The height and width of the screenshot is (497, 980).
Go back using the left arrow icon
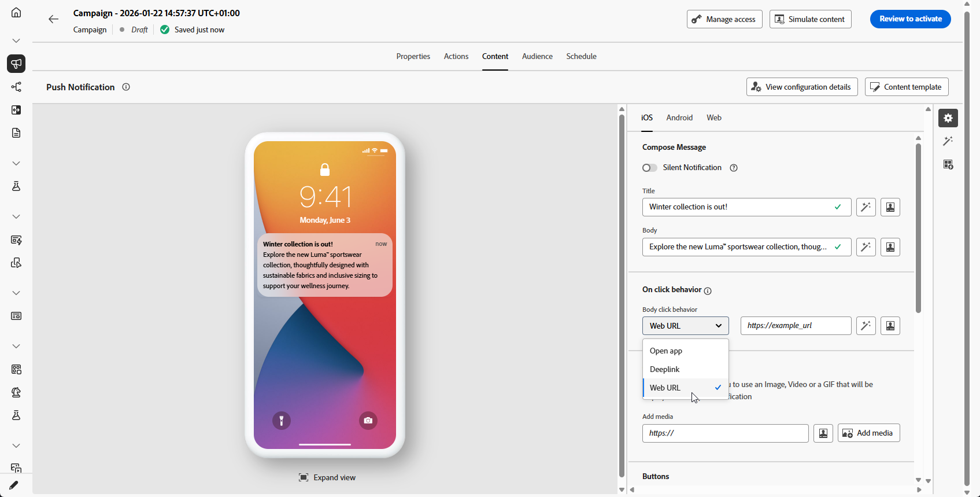[54, 19]
